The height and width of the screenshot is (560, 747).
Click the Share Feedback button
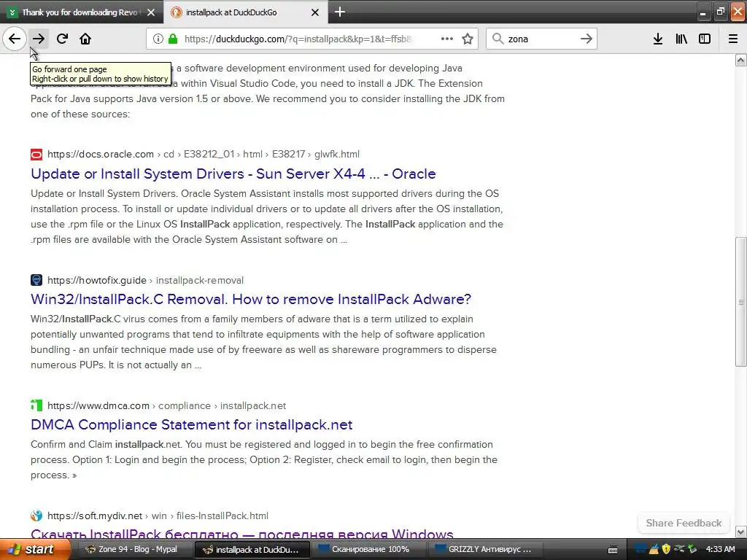pos(684,523)
